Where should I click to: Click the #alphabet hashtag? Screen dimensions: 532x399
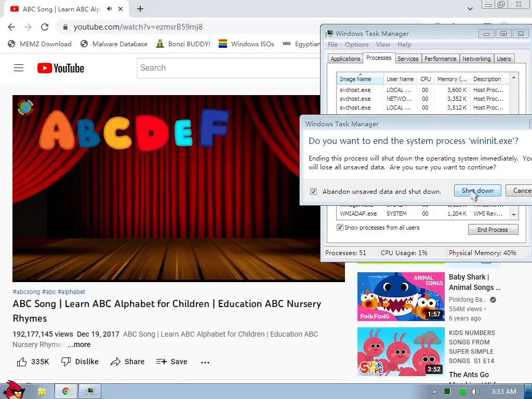(x=71, y=292)
